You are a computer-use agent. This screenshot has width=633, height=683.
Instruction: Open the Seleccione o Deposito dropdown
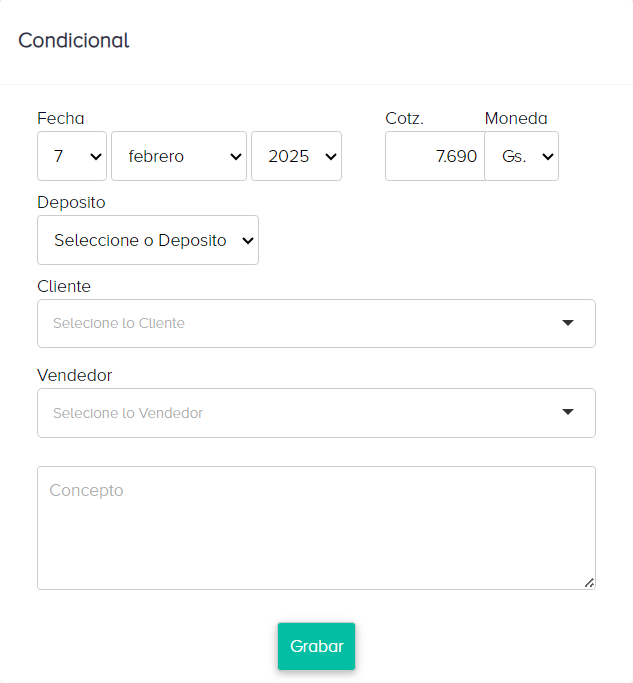point(148,240)
